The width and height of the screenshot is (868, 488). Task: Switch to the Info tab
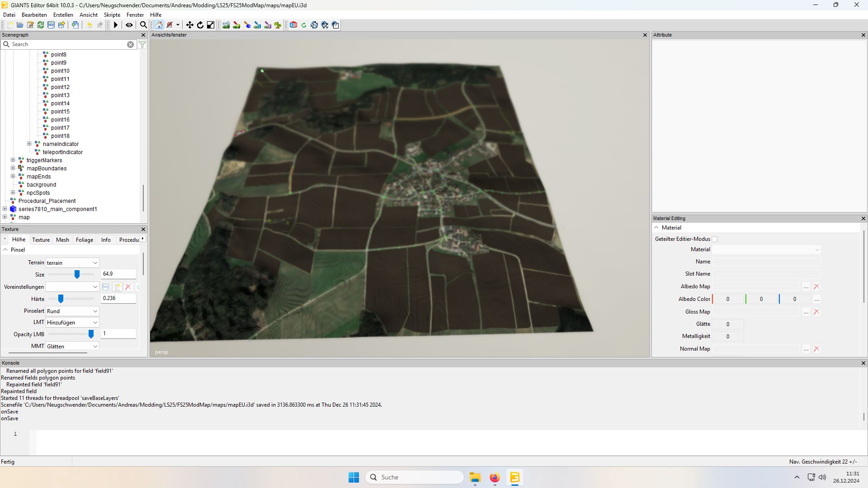tap(106, 240)
